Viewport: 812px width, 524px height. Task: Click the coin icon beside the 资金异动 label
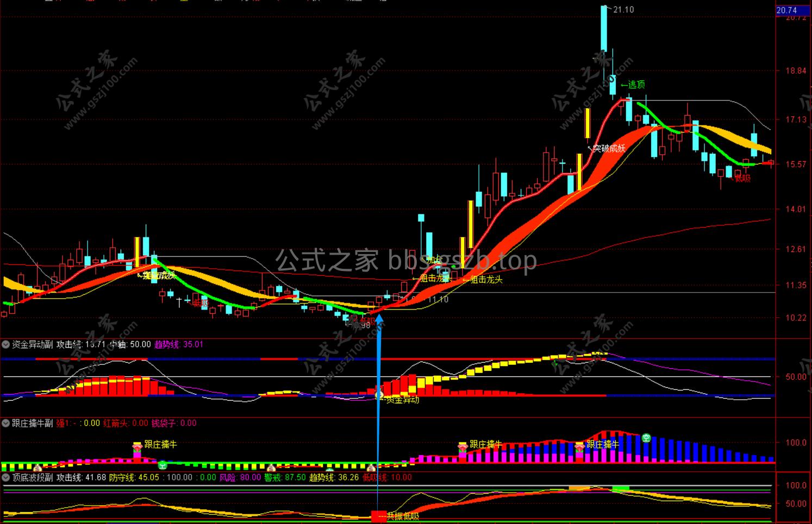[x=380, y=395]
